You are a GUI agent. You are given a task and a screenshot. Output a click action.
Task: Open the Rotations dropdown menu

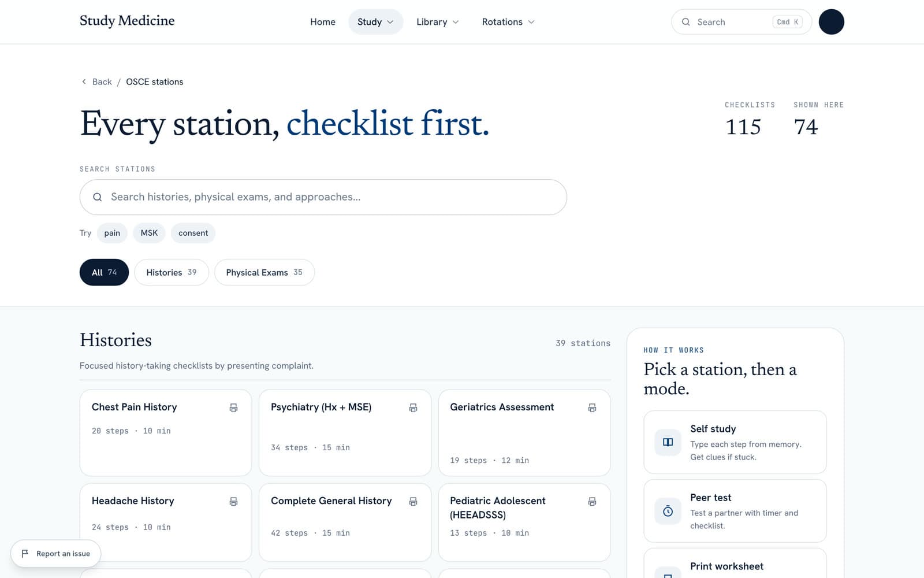tap(508, 22)
